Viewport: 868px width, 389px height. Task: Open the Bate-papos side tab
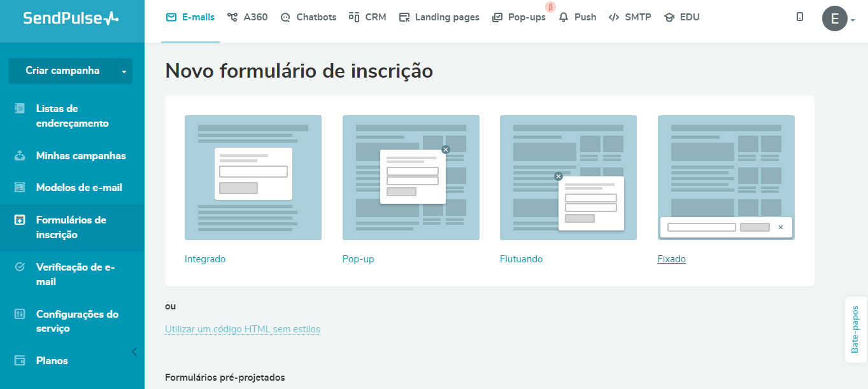(855, 329)
